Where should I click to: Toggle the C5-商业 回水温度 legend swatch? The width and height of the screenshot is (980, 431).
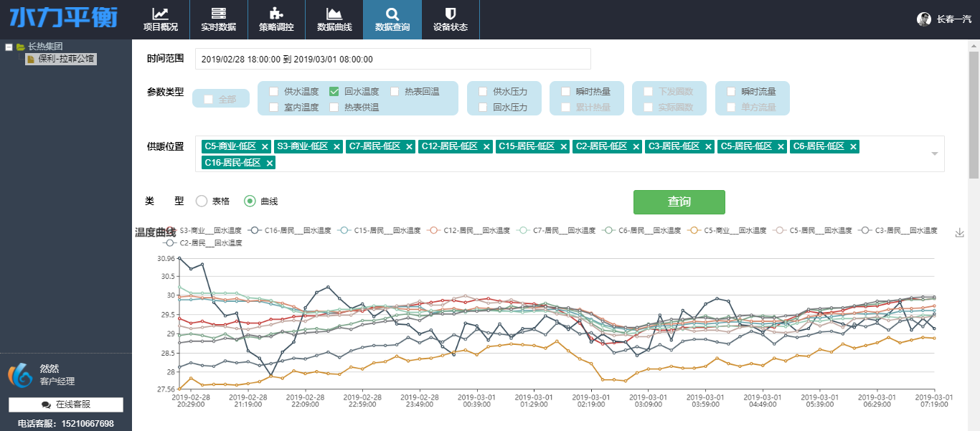coord(694,230)
